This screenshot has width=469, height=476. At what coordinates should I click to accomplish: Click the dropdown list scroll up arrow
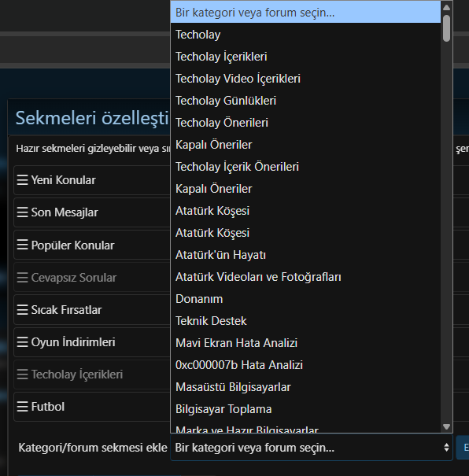point(446,7)
